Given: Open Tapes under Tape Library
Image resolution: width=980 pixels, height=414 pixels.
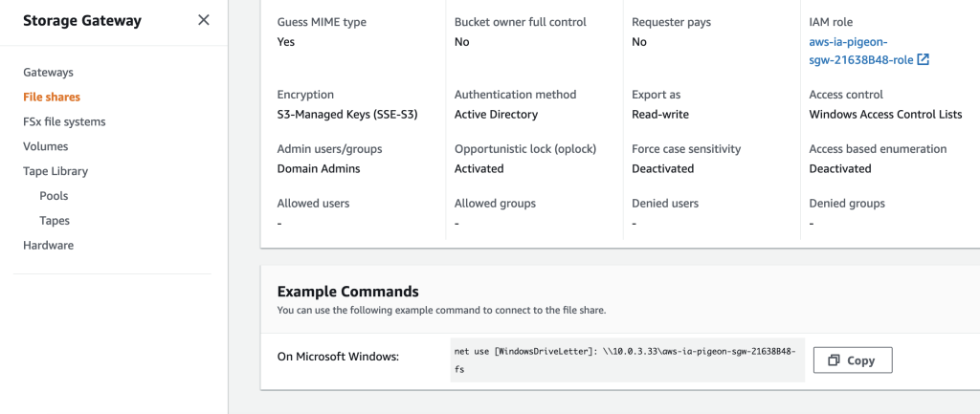Looking at the screenshot, I should point(55,221).
